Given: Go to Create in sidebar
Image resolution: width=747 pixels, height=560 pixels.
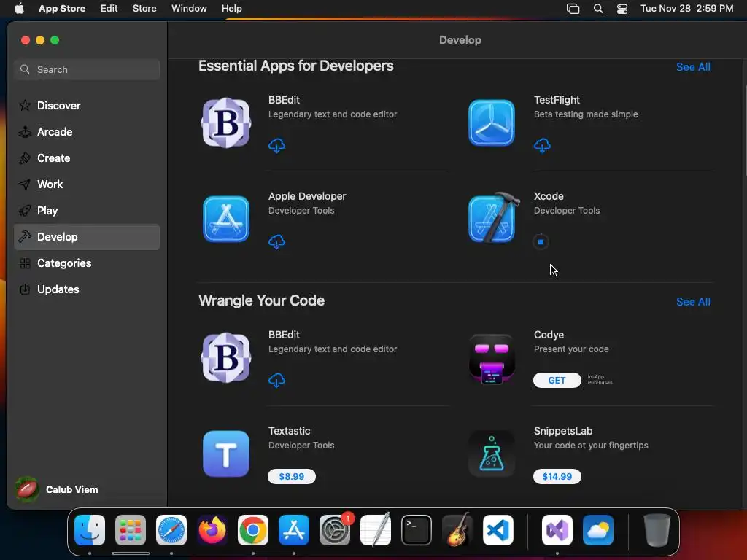Looking at the screenshot, I should click(87, 158).
